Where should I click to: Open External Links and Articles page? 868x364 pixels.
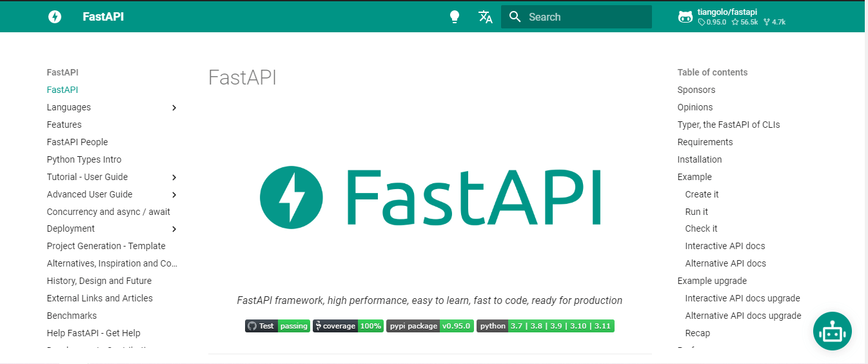pos(100,298)
